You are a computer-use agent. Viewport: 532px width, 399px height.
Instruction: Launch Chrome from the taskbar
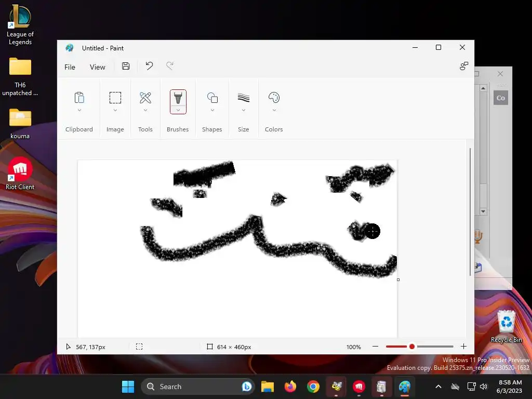point(313,387)
